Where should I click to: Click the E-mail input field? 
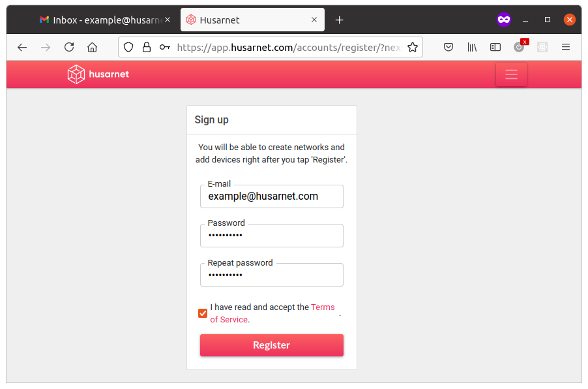(271, 196)
